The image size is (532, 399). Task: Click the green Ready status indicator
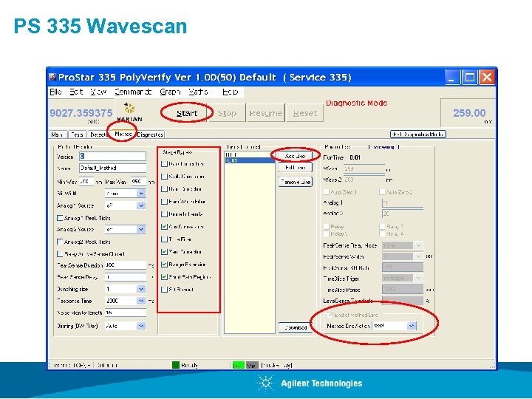(x=176, y=365)
